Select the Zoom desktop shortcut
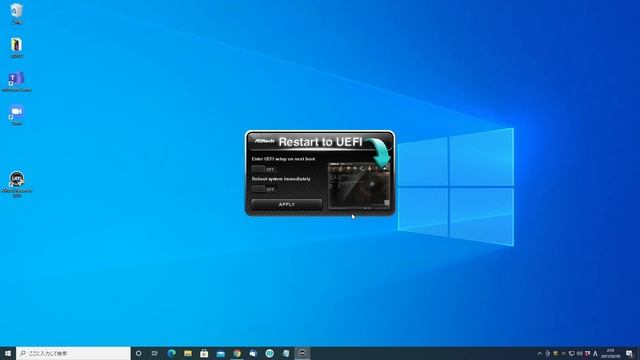Viewport: 640px width, 360px height. tap(16, 115)
